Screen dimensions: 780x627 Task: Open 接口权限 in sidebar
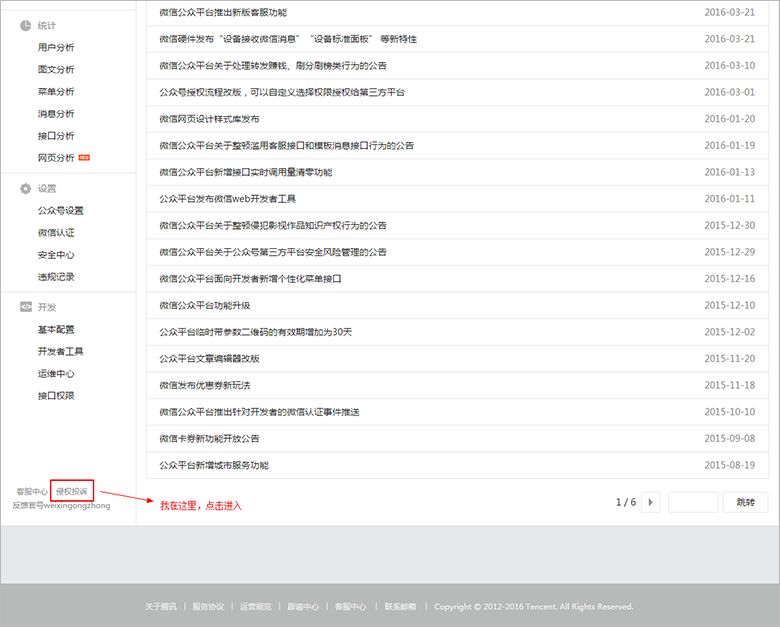tap(56, 396)
